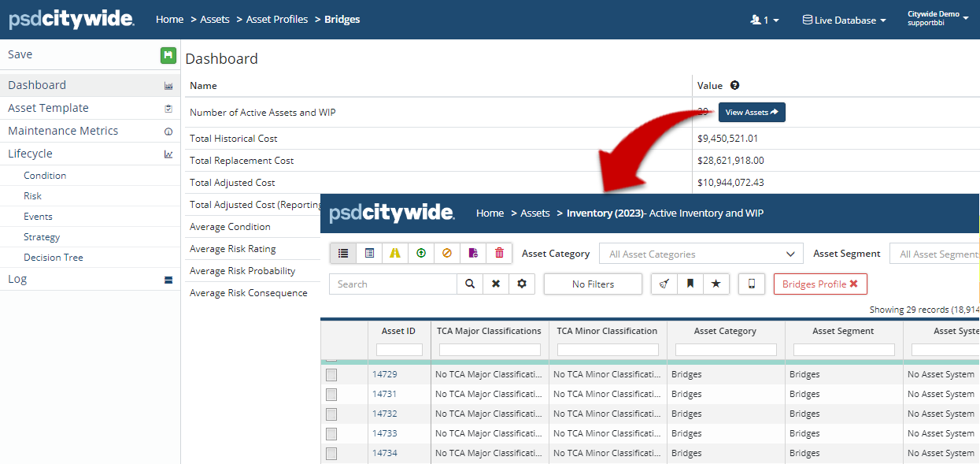The image size is (980, 464).
Task: Open search settings gear icon
Action: coord(522,284)
